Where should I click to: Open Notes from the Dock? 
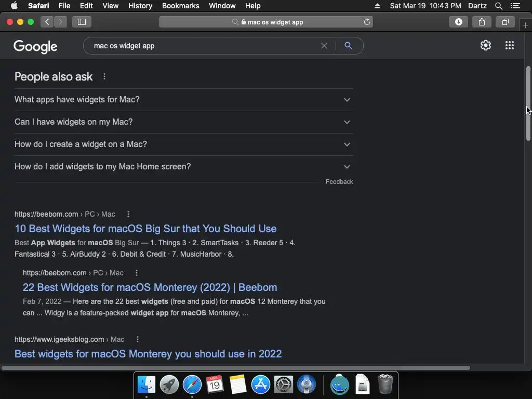237,385
